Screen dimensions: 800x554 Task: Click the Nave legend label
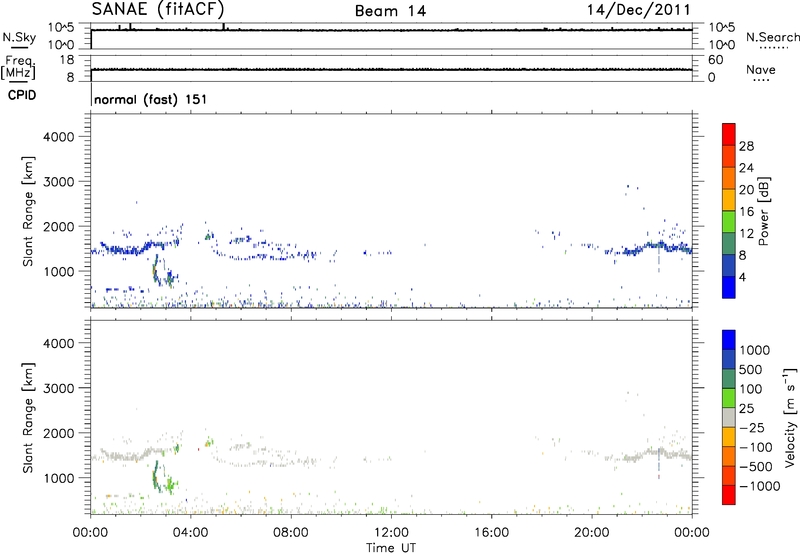tap(761, 69)
